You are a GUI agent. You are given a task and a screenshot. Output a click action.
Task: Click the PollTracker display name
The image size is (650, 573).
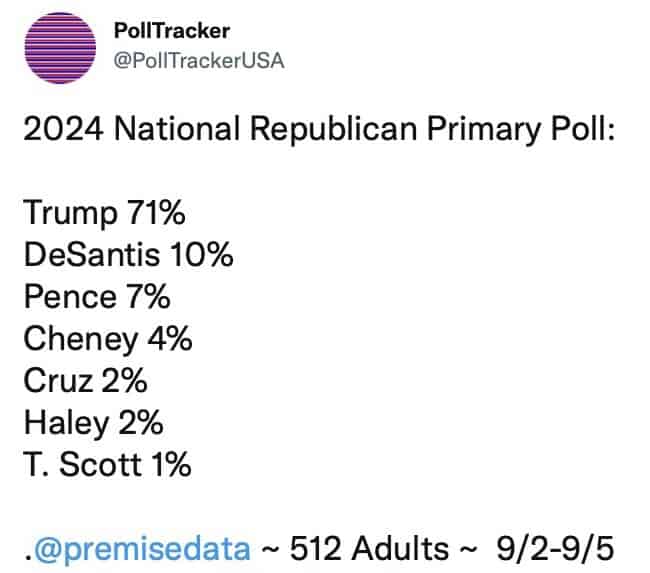172,31
